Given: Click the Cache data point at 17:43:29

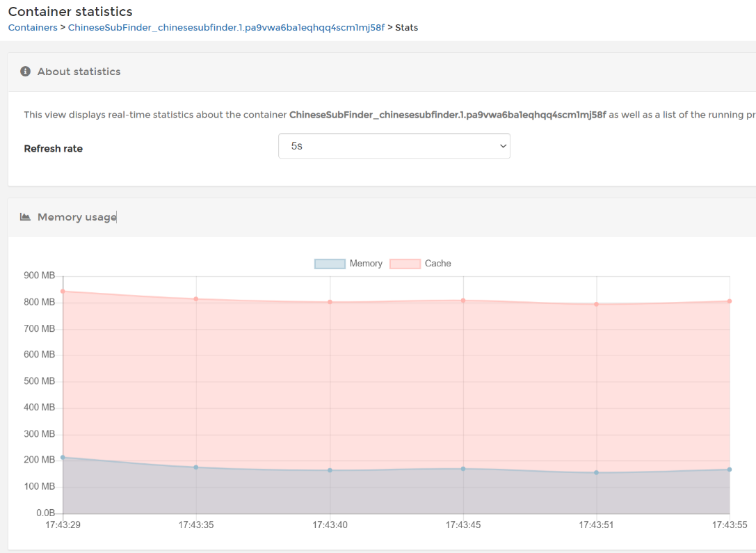Looking at the screenshot, I should (63, 291).
